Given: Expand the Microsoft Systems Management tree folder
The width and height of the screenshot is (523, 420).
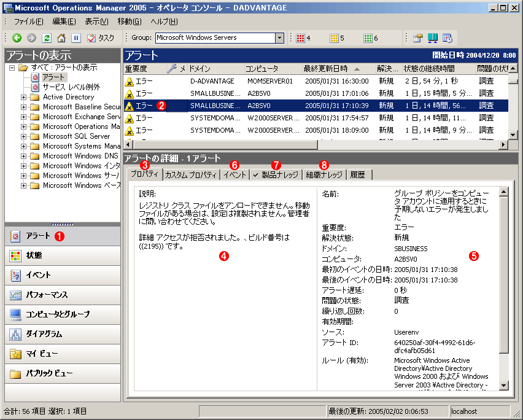Looking at the screenshot, I should point(23,147).
